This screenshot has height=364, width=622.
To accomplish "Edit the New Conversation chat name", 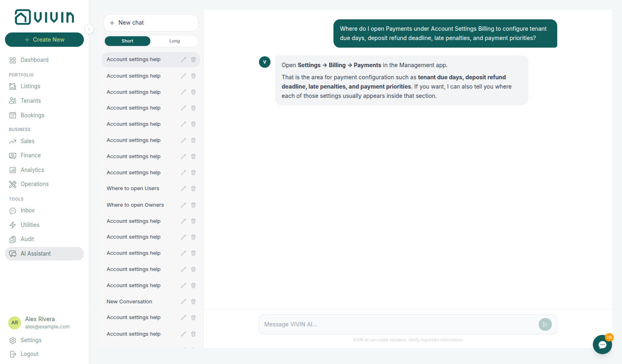I will 183,302.
